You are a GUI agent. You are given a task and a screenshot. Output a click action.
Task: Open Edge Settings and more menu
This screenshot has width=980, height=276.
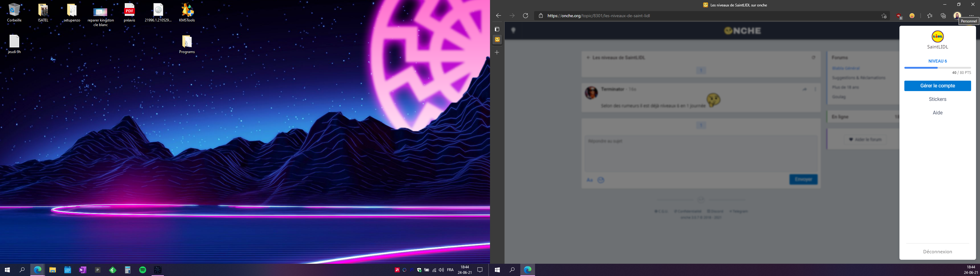[x=971, y=16]
